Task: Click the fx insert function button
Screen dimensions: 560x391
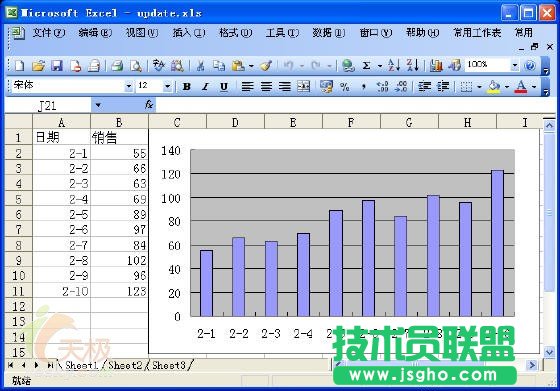Action: [149, 105]
